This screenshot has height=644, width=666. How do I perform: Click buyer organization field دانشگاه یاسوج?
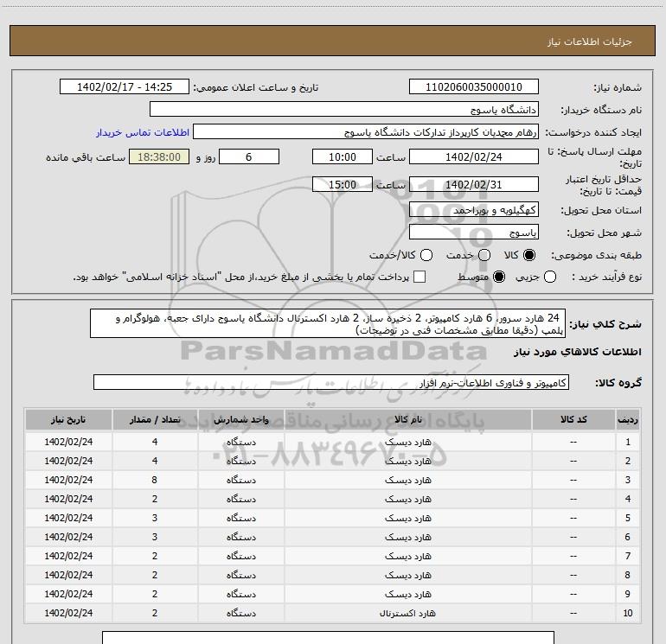pyautogui.click(x=344, y=109)
